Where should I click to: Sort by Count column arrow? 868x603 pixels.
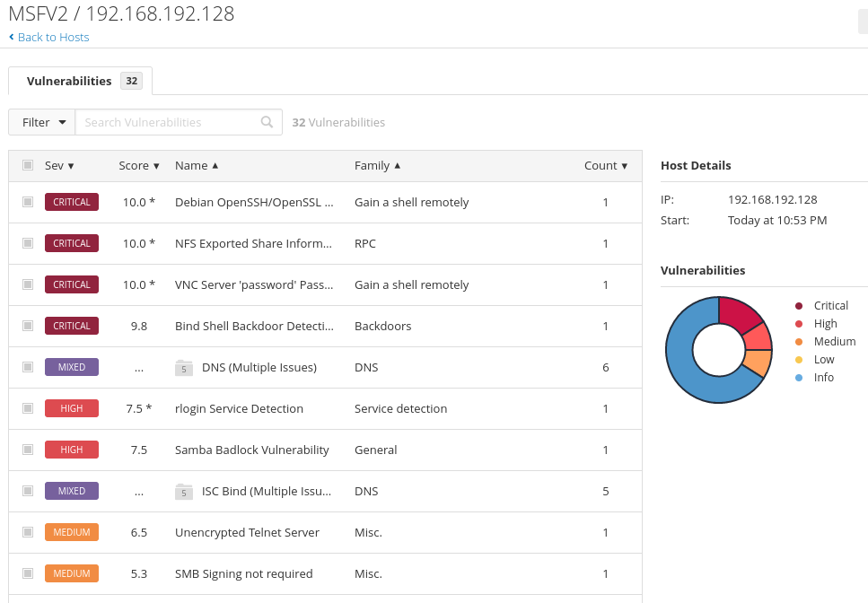click(625, 166)
